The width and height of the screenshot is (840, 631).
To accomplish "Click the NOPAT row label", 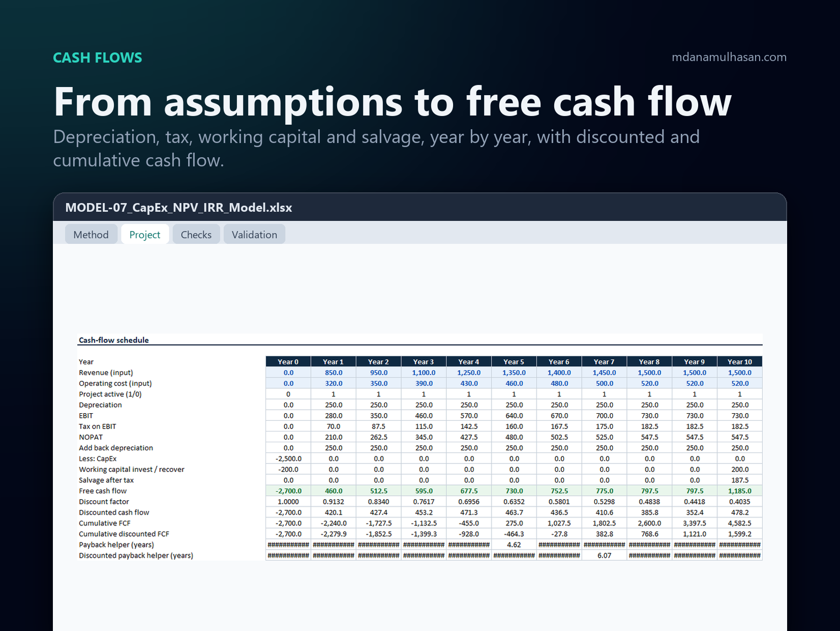I will pos(91,437).
